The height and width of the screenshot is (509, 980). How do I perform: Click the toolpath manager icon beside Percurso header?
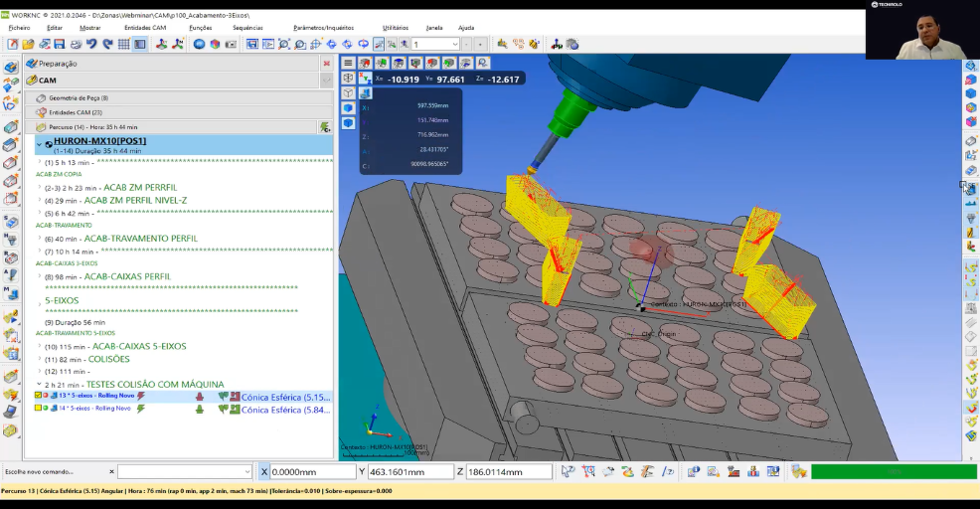(x=325, y=127)
